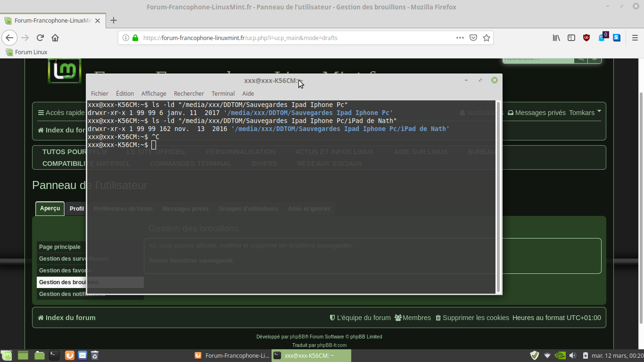Go to the Firefox home page
Image resolution: width=644 pixels, height=362 pixels.
point(55,38)
